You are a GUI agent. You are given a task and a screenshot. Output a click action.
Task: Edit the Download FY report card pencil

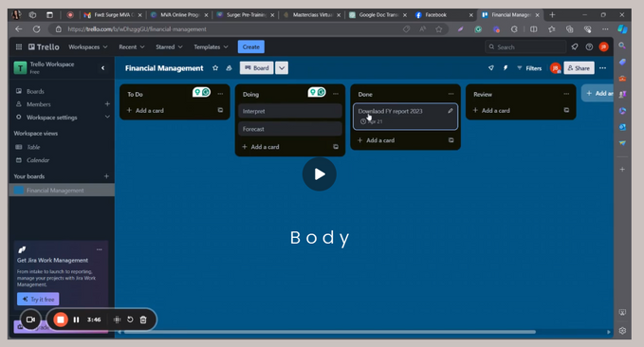click(x=451, y=111)
